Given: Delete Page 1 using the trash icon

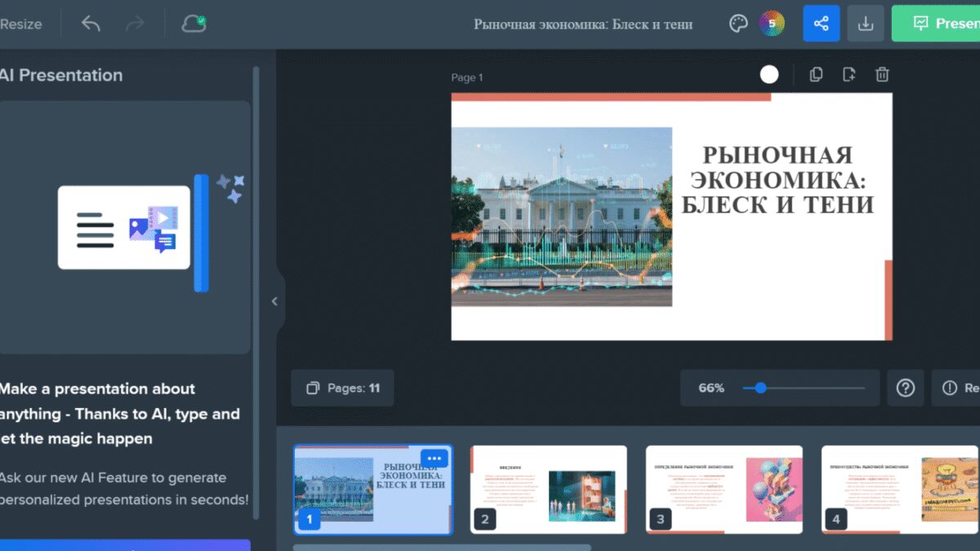Looking at the screenshot, I should [882, 75].
